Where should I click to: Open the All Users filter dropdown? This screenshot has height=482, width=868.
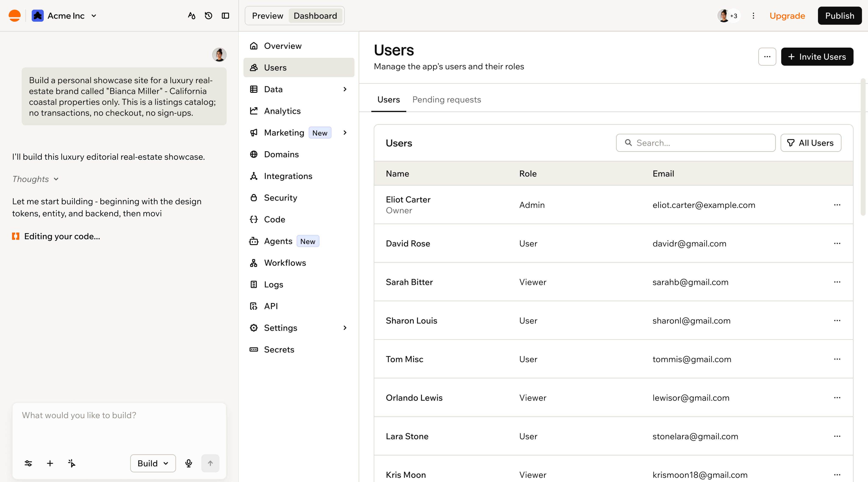(x=811, y=143)
